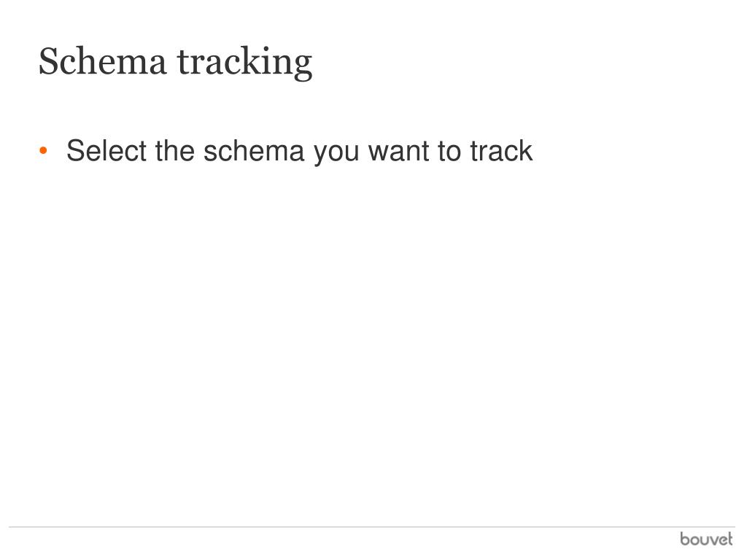
Task: Click the capital 'S' of the 'Schema' title
Action: tap(48, 61)
